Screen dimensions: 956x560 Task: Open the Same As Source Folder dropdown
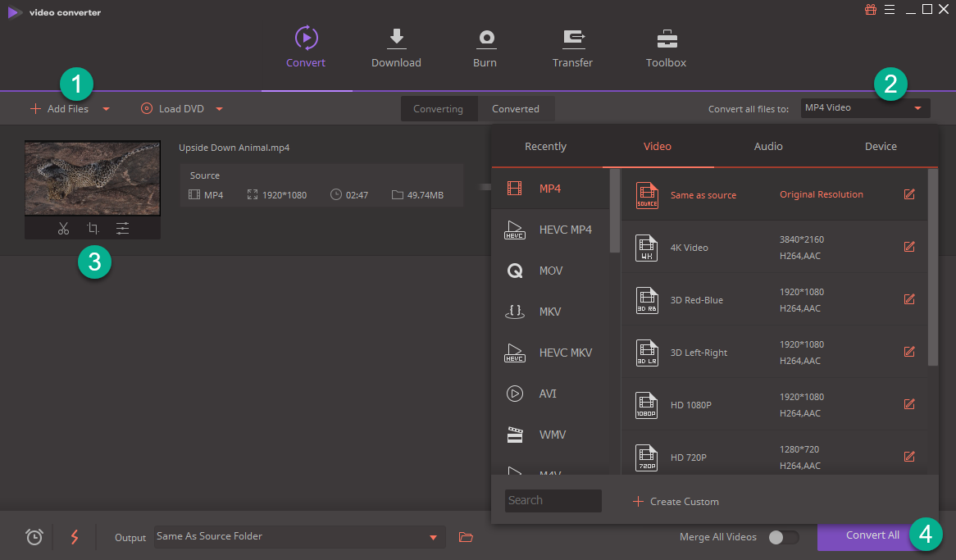pyautogui.click(x=299, y=537)
